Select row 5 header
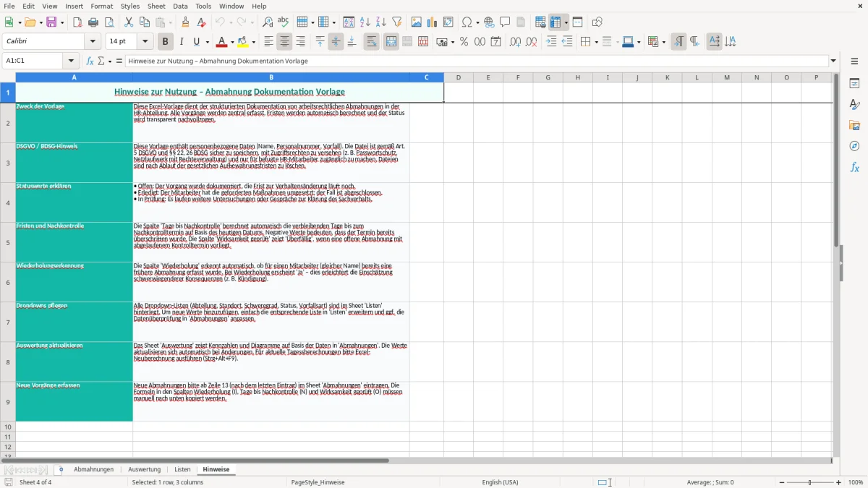868x488 pixels. point(8,242)
